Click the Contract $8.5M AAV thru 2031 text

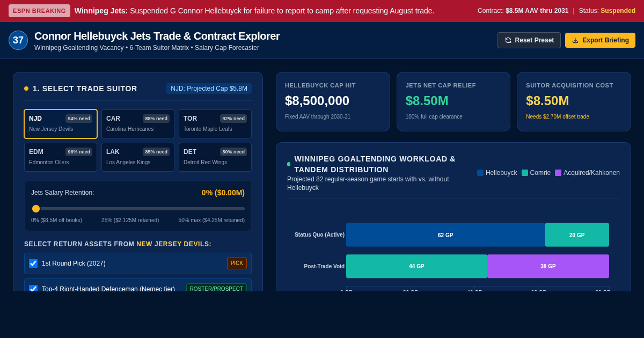point(523,11)
